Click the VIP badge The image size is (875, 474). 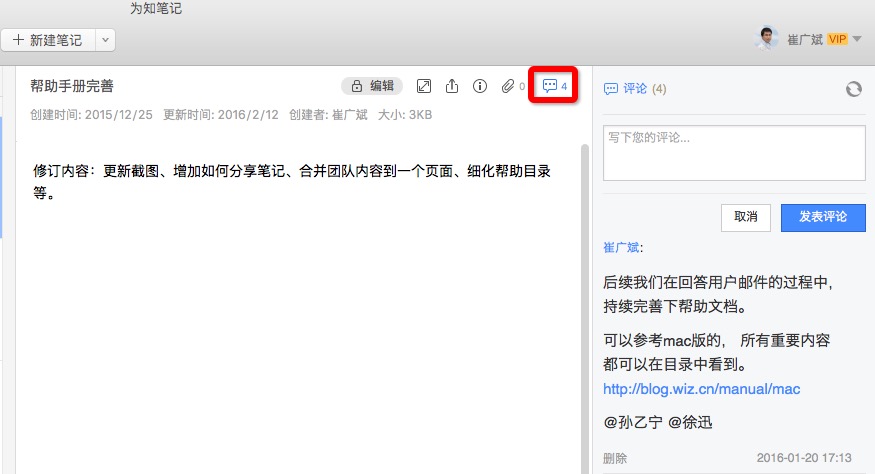[837, 39]
